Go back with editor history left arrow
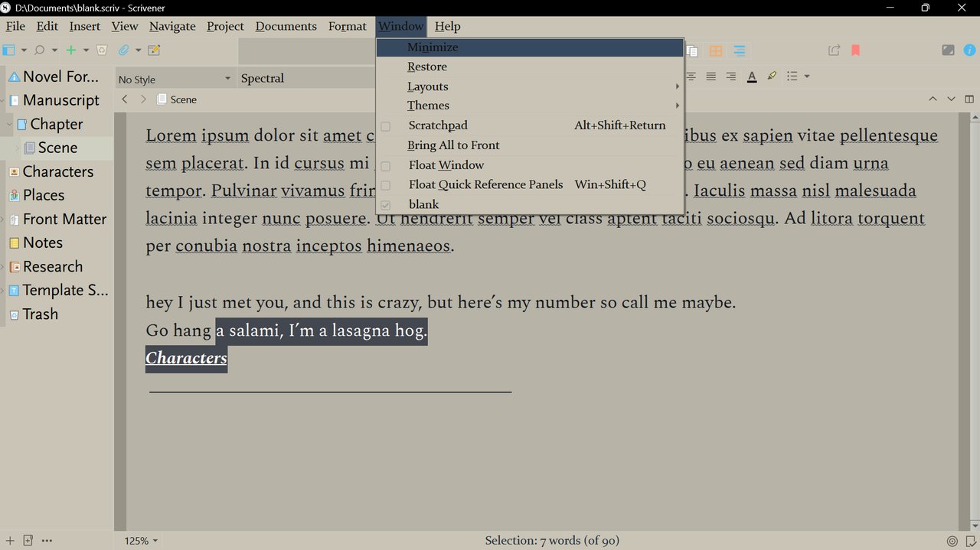Screen dimensions: 980x550 point(125,99)
